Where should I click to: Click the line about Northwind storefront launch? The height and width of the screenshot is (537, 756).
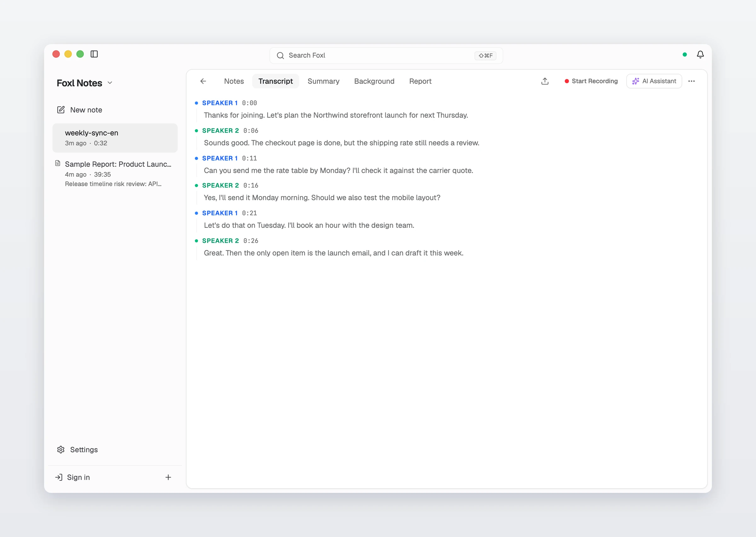336,115
